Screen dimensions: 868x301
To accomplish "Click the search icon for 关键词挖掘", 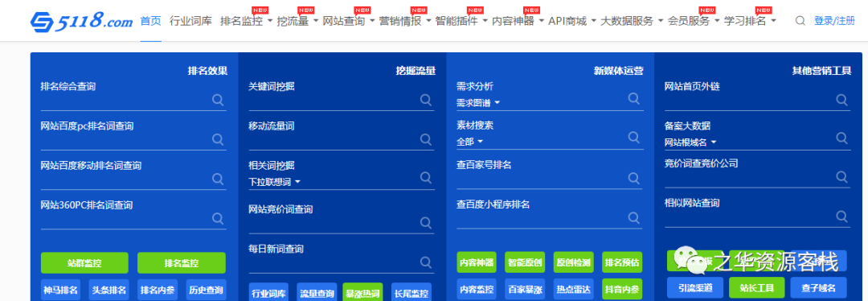I will pyautogui.click(x=426, y=100).
